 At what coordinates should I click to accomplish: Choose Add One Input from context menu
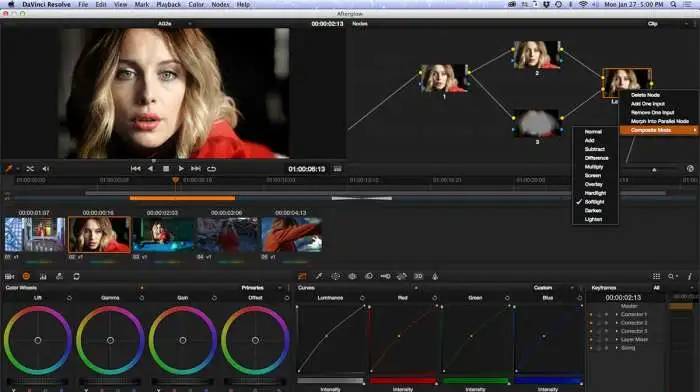648,104
